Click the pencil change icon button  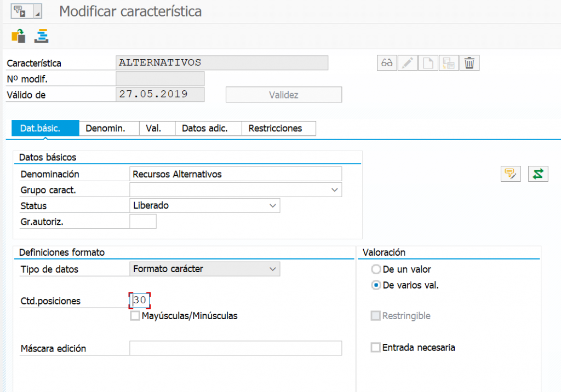coord(408,63)
